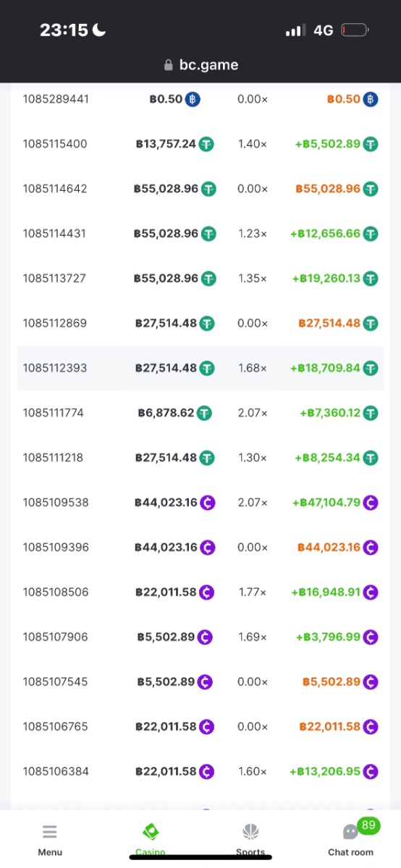Image resolution: width=401 pixels, height=868 pixels.
Task: Open bet ID 1085289441
Action: [56, 99]
